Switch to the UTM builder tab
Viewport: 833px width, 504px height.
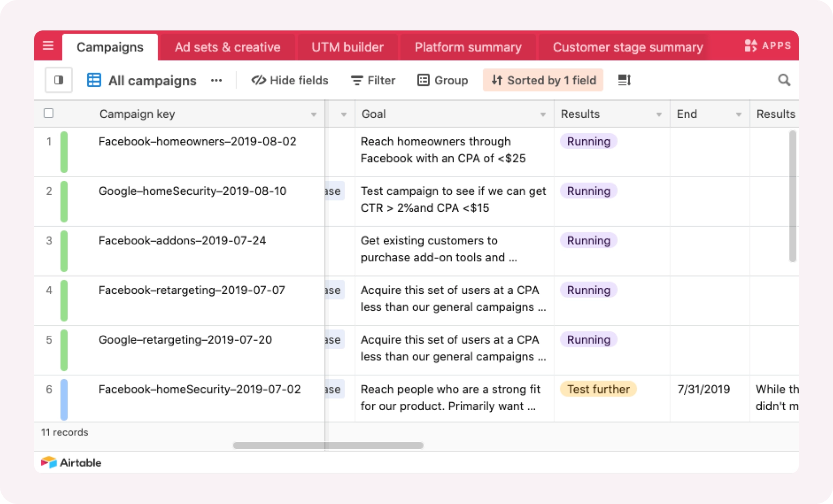click(348, 47)
